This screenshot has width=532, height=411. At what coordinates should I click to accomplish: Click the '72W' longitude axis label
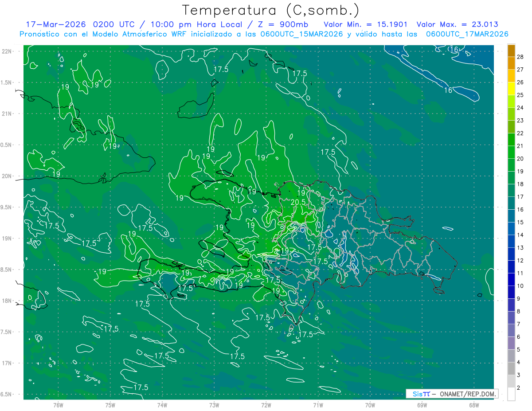click(266, 405)
